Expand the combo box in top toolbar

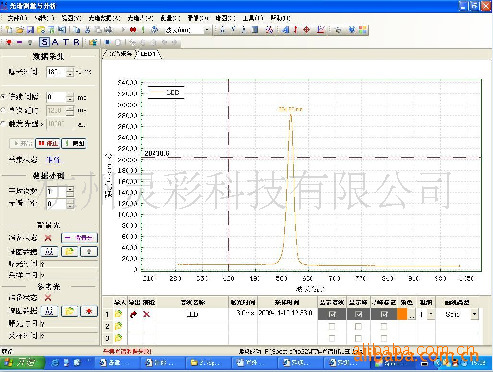click(x=207, y=30)
